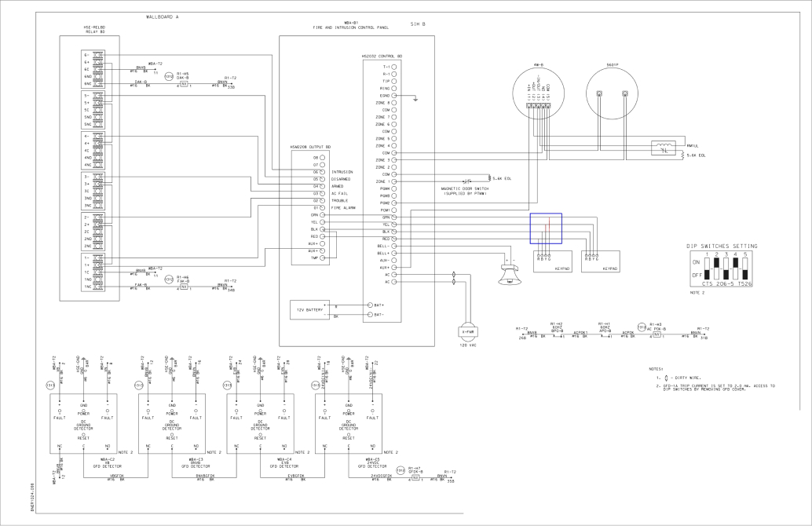Click the 12V BATTERY box
Viewport: 812px width, 526px height.
tap(309, 309)
